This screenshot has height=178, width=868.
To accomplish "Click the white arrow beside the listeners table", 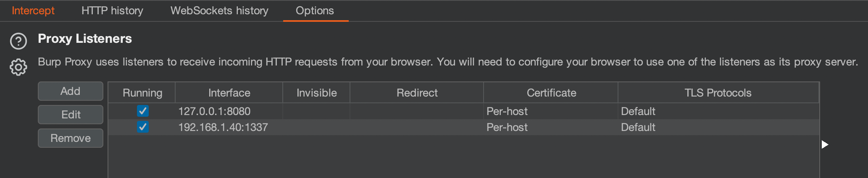I will pos(825,144).
